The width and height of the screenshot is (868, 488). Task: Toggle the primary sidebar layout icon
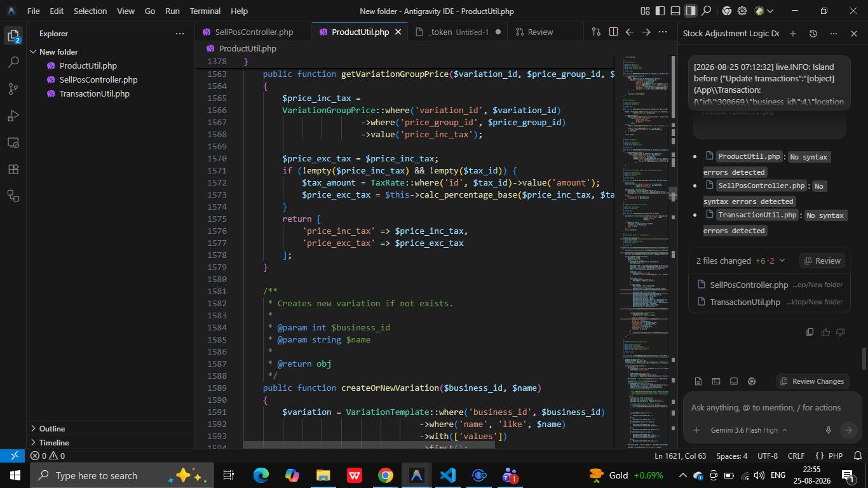(660, 11)
